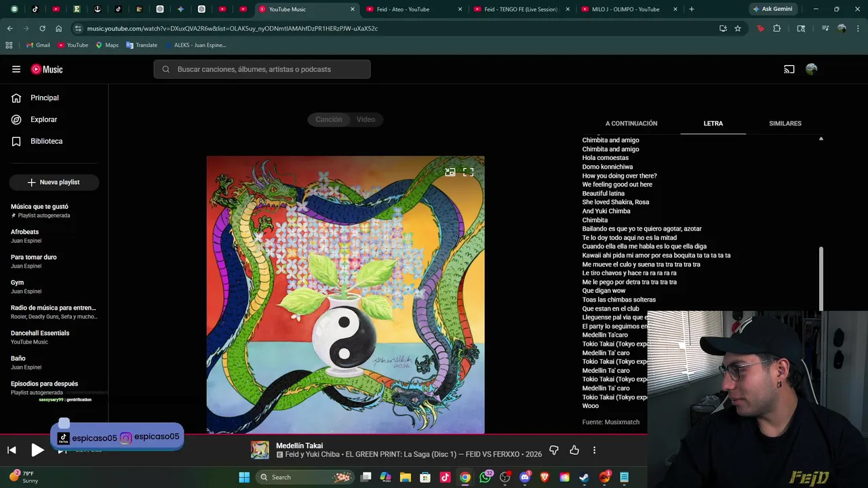Open the Gym playlist

click(x=54, y=287)
